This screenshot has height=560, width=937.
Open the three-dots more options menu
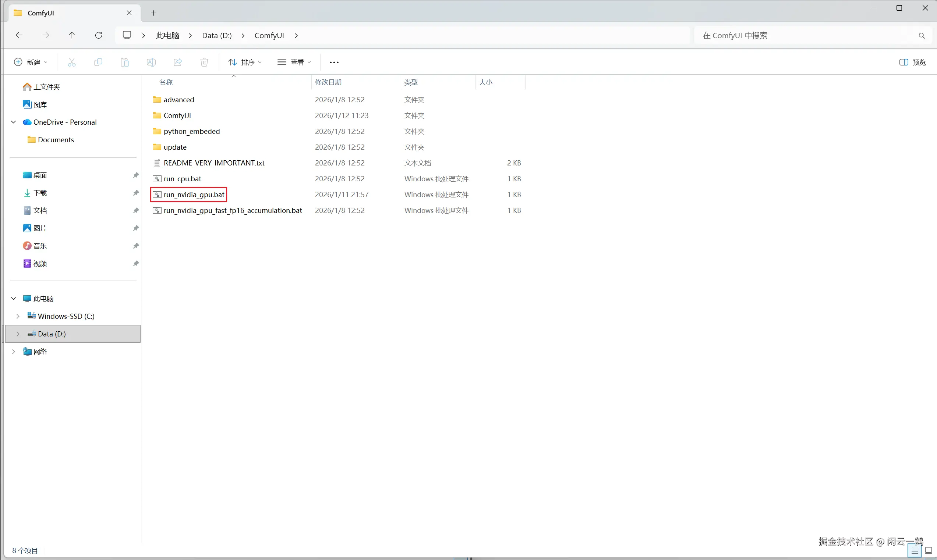[334, 62]
